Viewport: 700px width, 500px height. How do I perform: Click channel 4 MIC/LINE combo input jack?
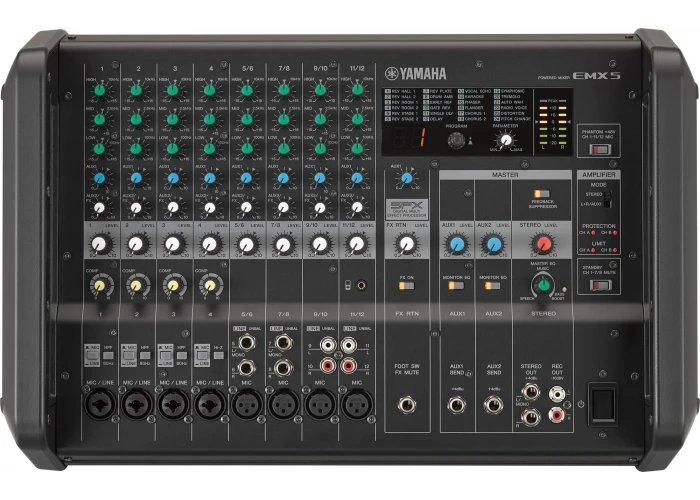(210, 404)
